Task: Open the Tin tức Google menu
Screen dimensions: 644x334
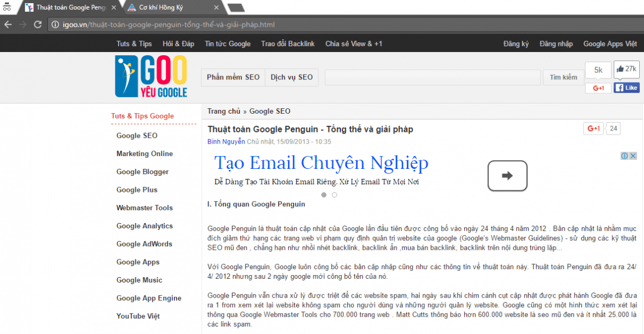Action: click(x=228, y=44)
